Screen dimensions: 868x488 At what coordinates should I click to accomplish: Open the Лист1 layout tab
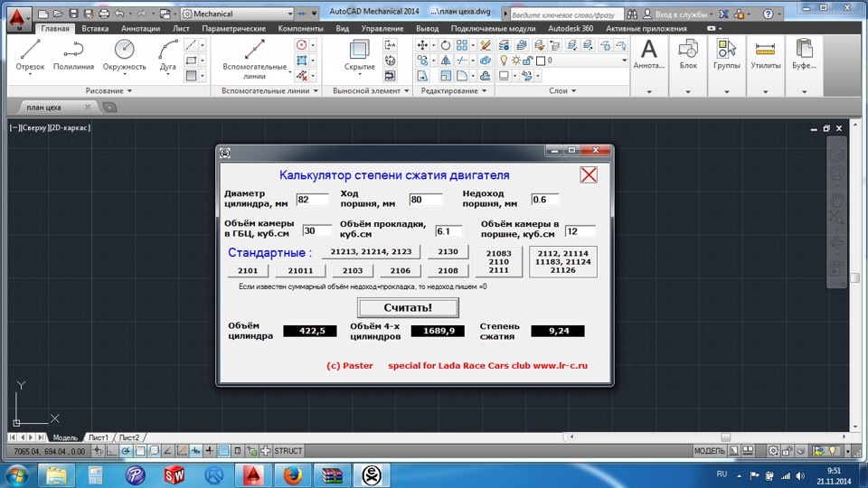click(98, 437)
